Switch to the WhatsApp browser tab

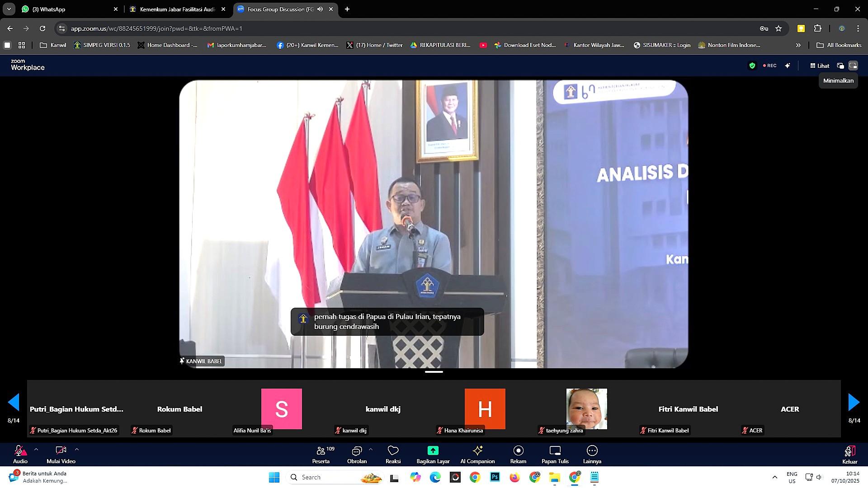pos(68,9)
